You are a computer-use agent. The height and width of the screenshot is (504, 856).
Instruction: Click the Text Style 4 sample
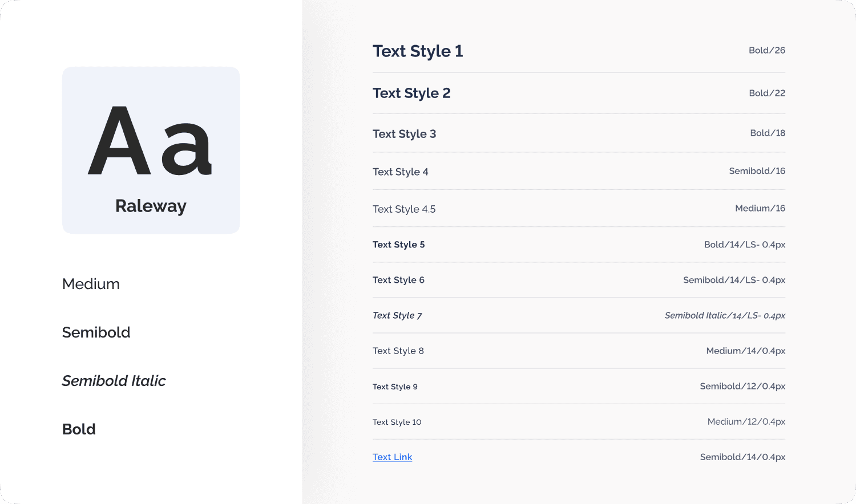click(400, 172)
